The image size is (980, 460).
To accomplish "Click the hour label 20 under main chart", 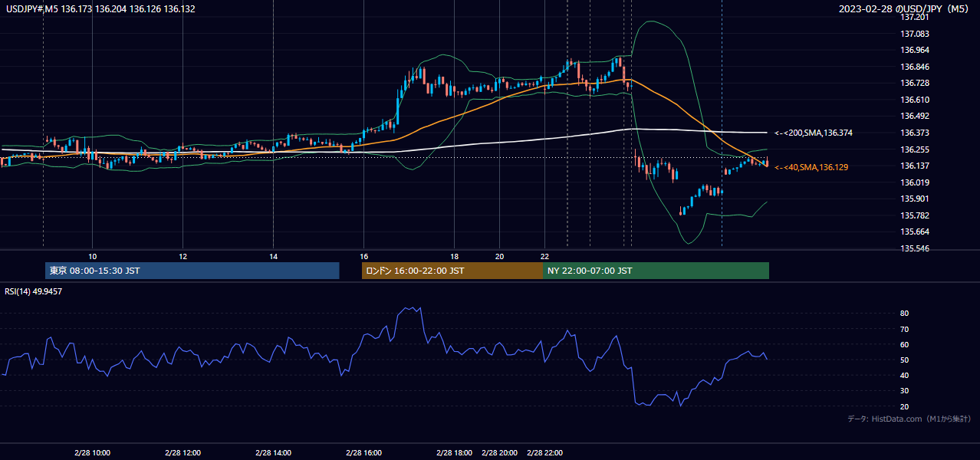I will pyautogui.click(x=499, y=256).
